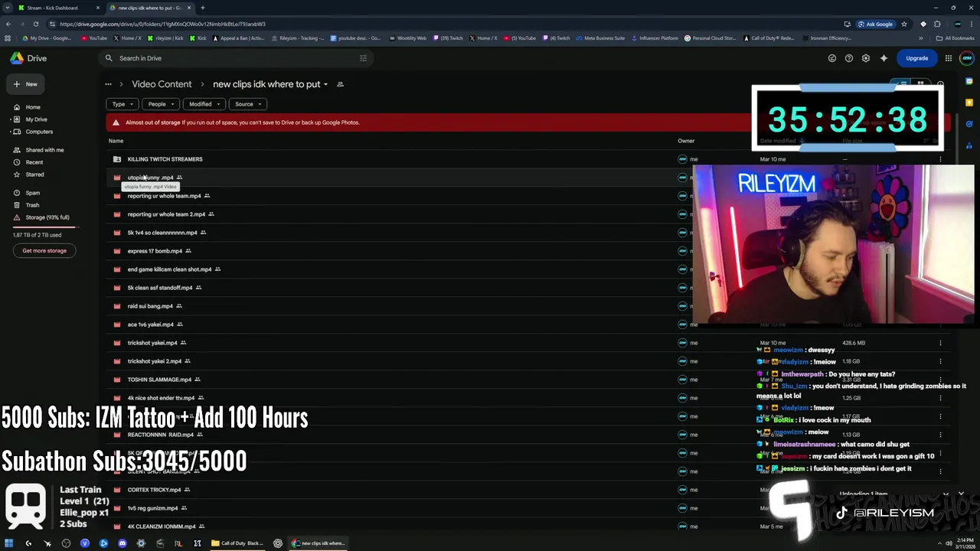Click the Ask Google button in address bar
Image resolution: width=980 pixels, height=551 pixels.
pos(875,24)
